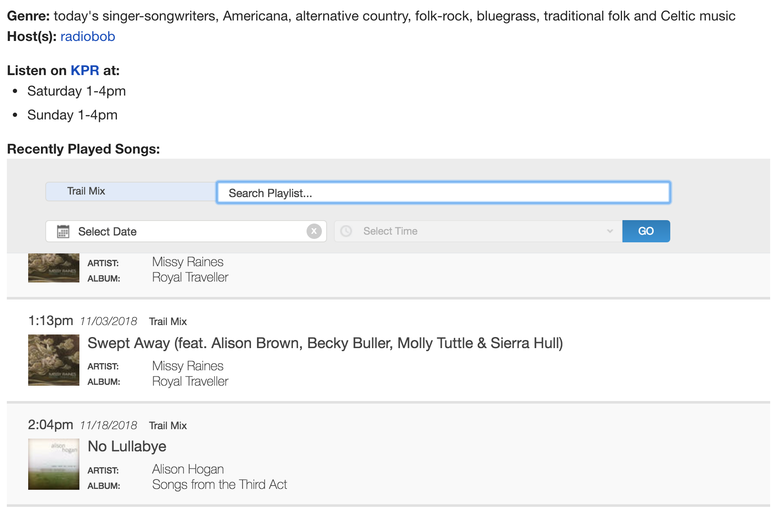Click the Alison Hogan album artwork
The width and height of the screenshot is (777, 532).
[x=54, y=464]
